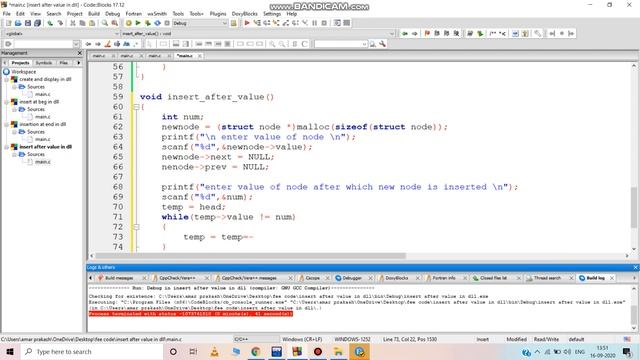Click the debugger Break pause icon
Screen dimensions: 640x360
coord(315,23)
